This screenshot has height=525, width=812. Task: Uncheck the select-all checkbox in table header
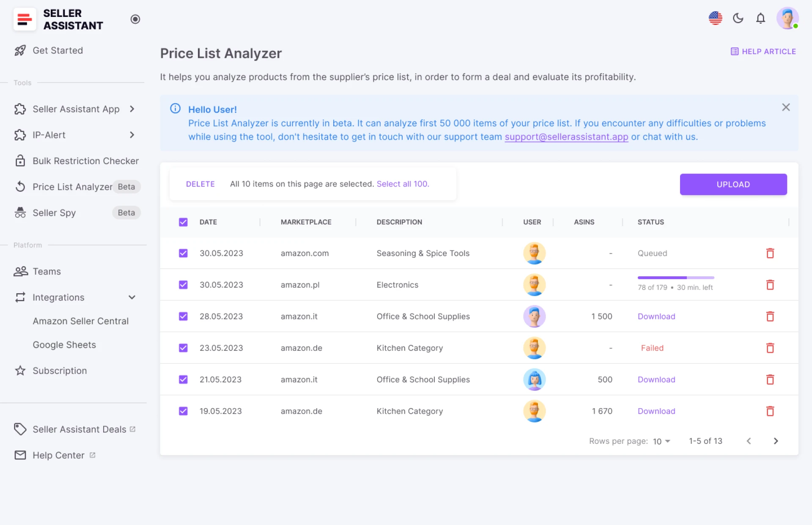click(x=183, y=222)
